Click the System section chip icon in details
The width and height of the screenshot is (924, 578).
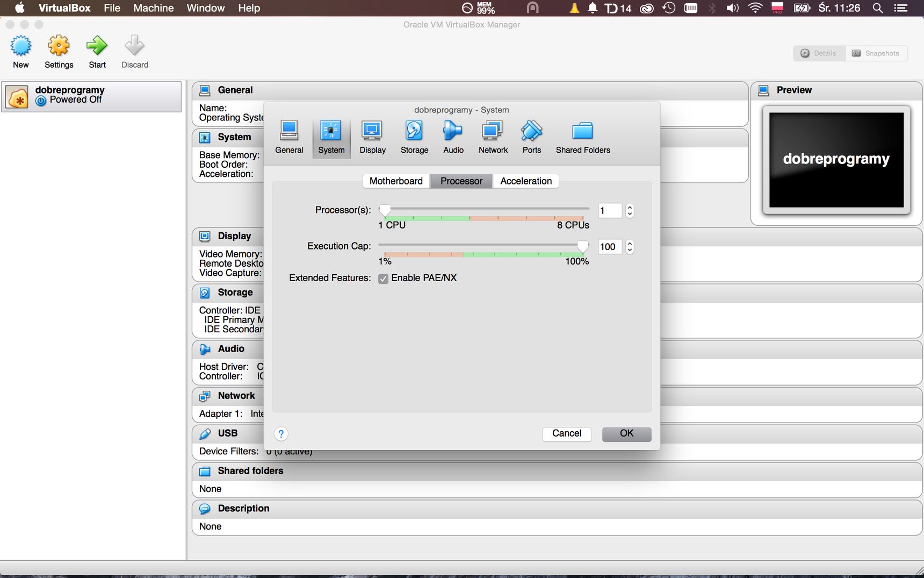click(205, 138)
